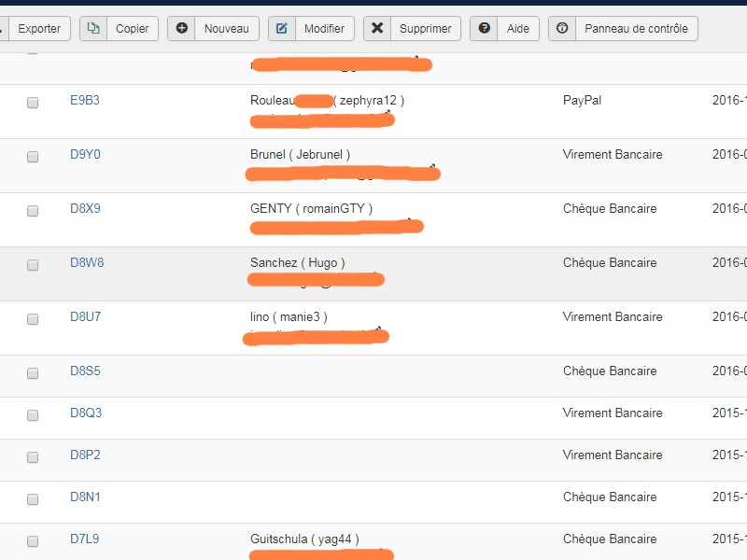Click customer name Guitschula ( yag44 )
The image size is (747, 560).
305,539
